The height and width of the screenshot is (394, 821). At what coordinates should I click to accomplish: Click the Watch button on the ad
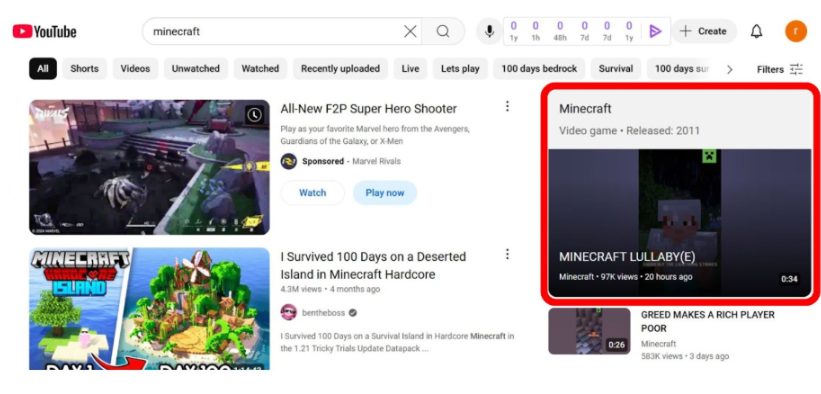(x=313, y=193)
